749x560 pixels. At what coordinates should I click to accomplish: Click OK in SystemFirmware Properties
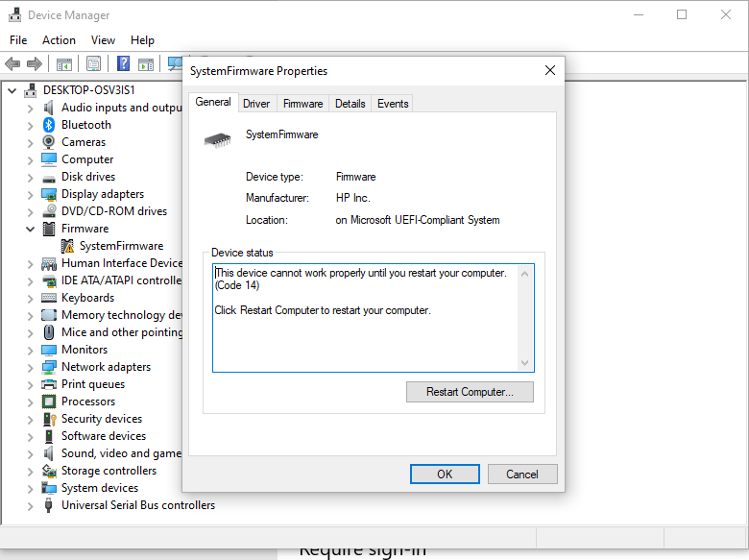445,474
